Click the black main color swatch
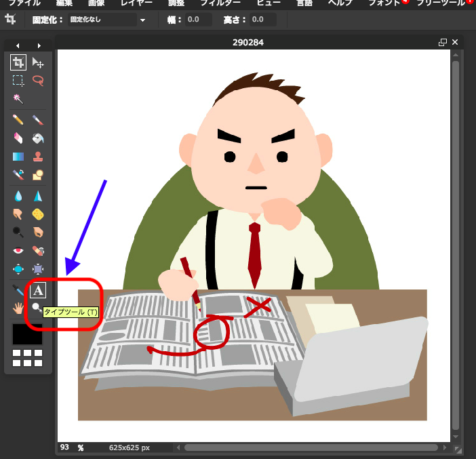Screen dimensions: 476x459 pos(27,334)
